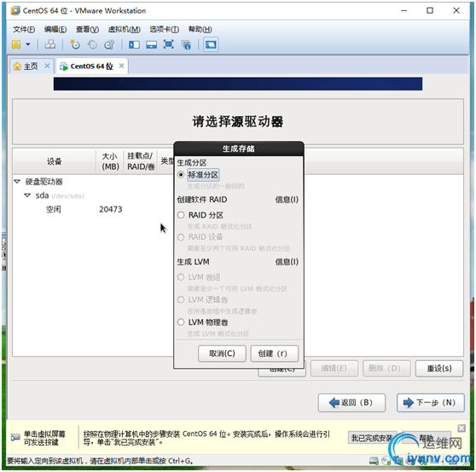Click 信息(I) next to 生成 LVM
The height and width of the screenshot is (472, 476).
click(287, 262)
